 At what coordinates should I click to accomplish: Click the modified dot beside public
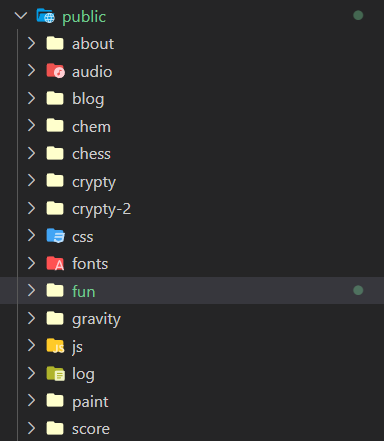pos(358,15)
